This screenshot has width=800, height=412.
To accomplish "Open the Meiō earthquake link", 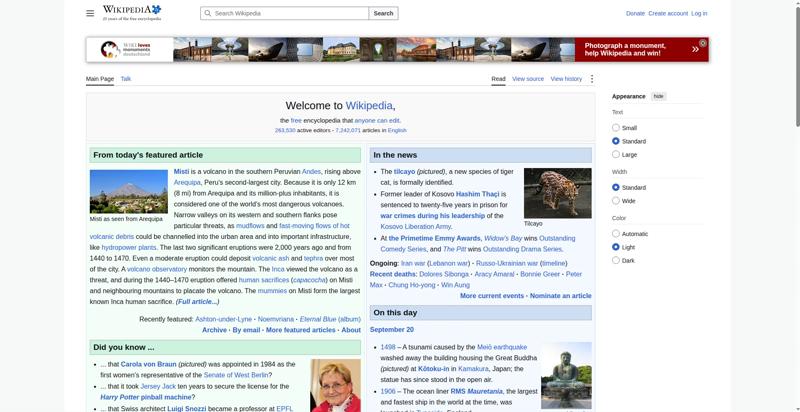I will (x=502, y=347).
